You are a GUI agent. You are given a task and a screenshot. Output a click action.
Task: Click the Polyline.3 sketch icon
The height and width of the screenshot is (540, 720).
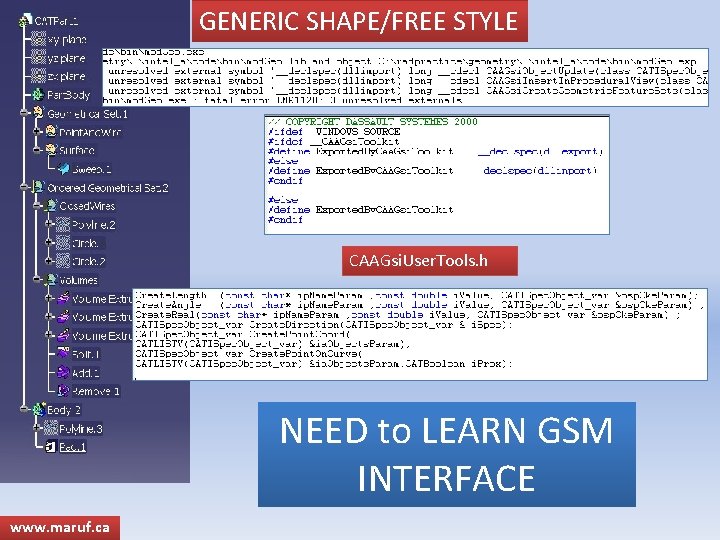click(51, 428)
